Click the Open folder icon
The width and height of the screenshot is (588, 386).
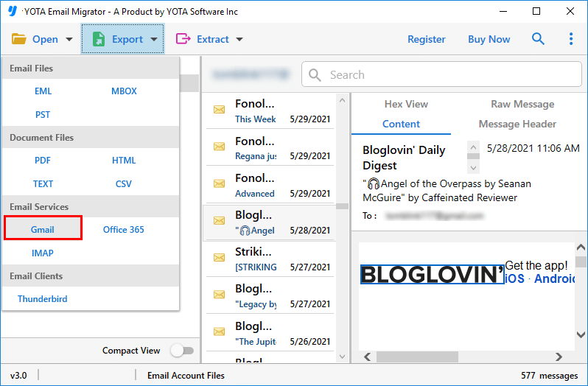coord(18,39)
